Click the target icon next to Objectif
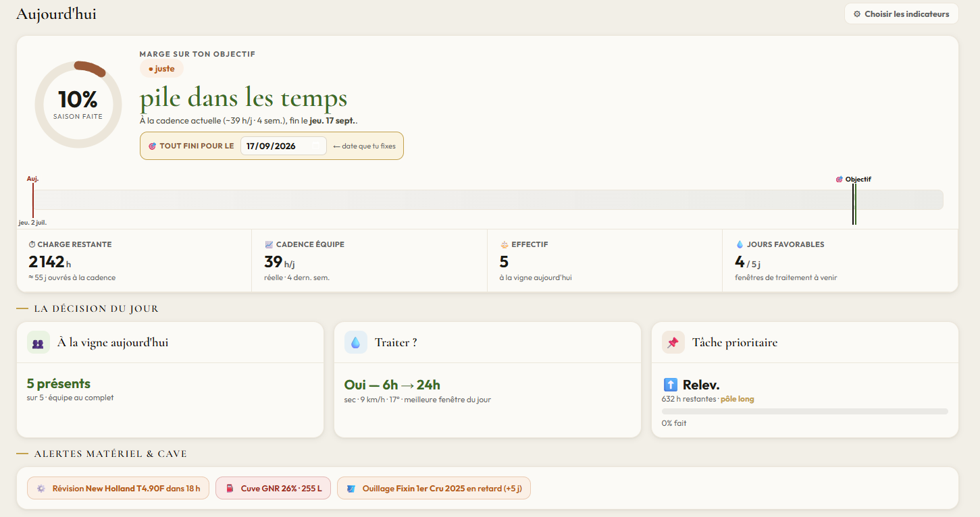 click(x=840, y=179)
